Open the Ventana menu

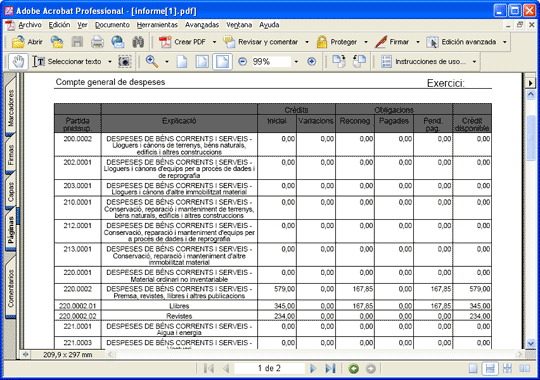click(x=239, y=25)
